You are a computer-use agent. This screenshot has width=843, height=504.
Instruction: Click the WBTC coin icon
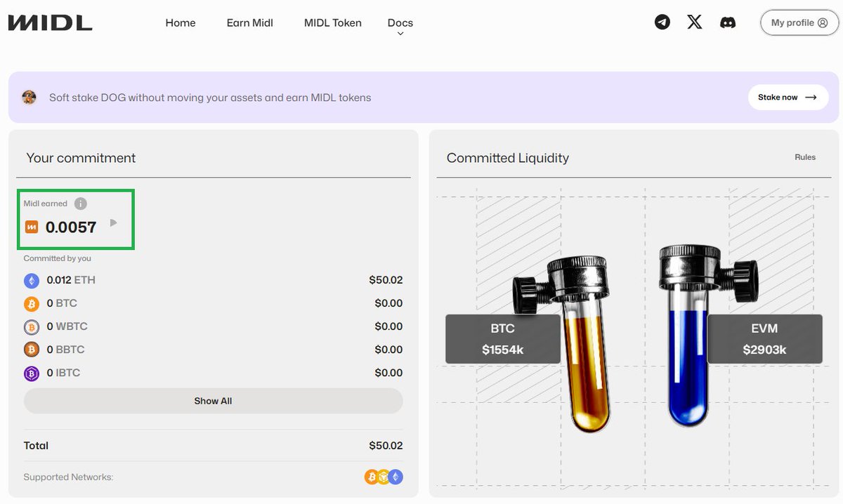(x=32, y=327)
